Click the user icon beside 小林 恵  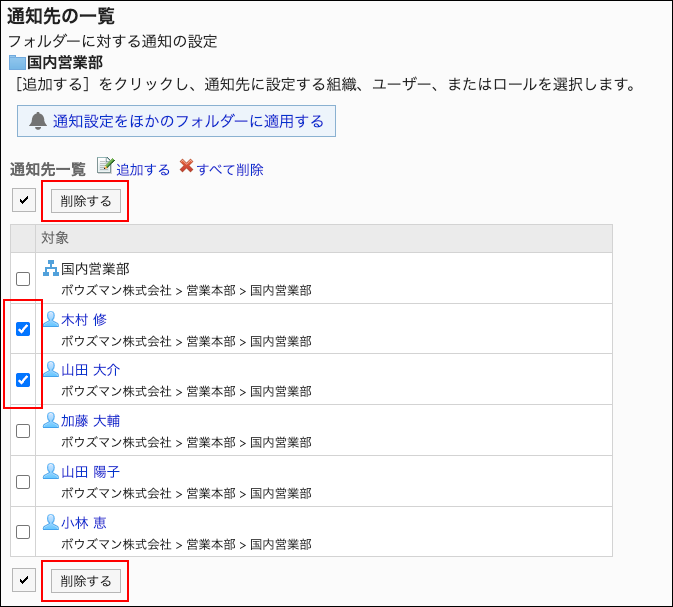click(51, 522)
